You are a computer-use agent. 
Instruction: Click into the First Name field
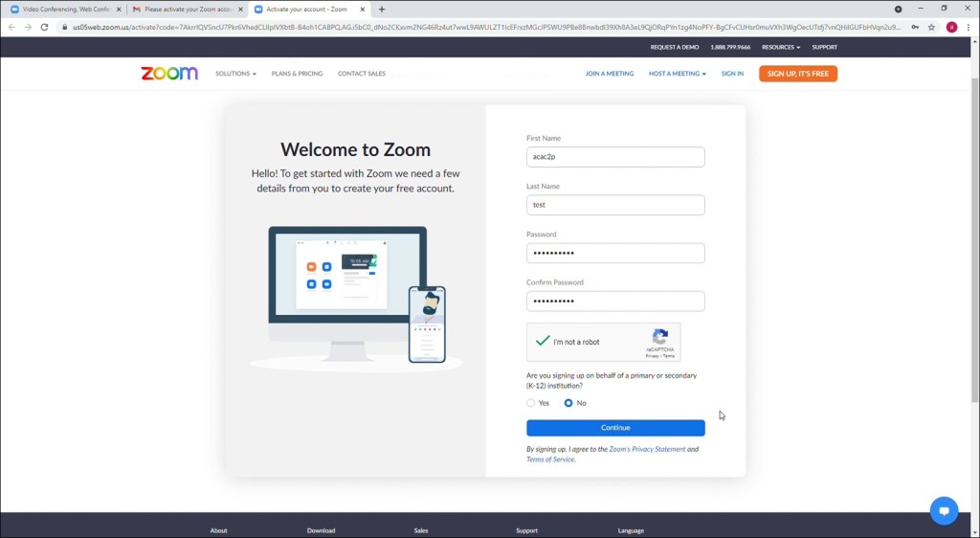(x=615, y=157)
